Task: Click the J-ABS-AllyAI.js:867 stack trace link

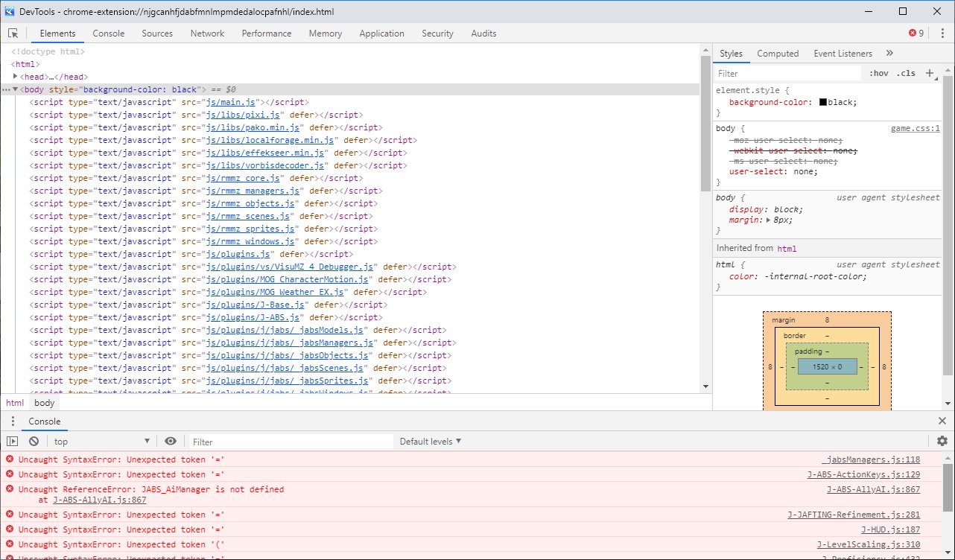Action: pos(99,500)
